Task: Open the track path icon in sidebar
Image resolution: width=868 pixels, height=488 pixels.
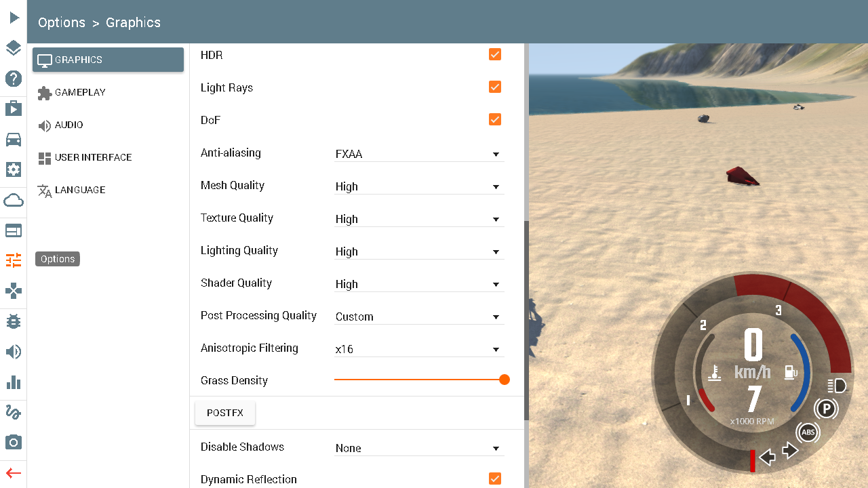Action: tap(14, 412)
